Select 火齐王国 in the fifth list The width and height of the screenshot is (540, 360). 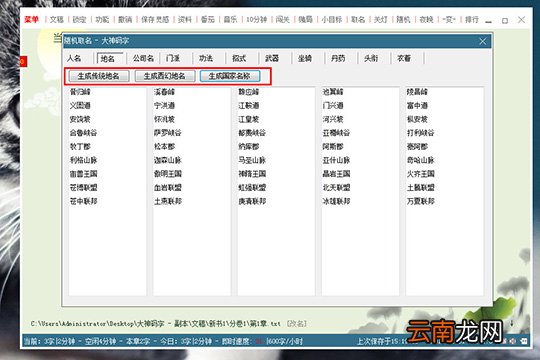point(420,174)
